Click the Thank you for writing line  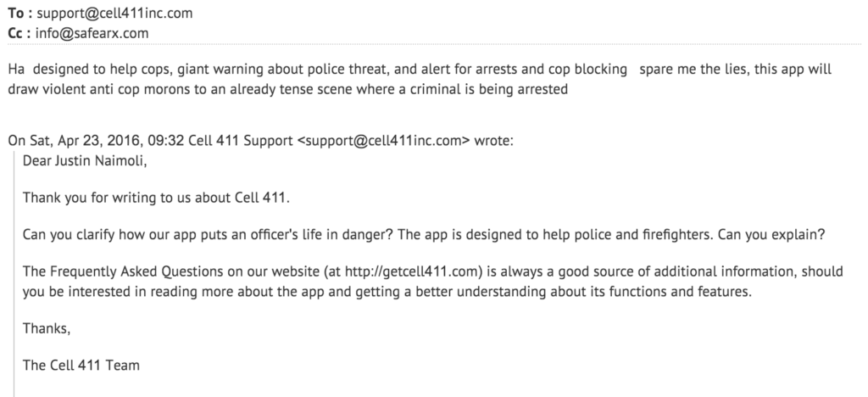156,198
